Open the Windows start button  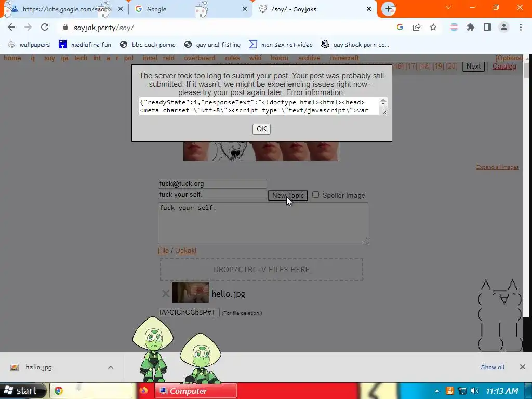(x=22, y=391)
